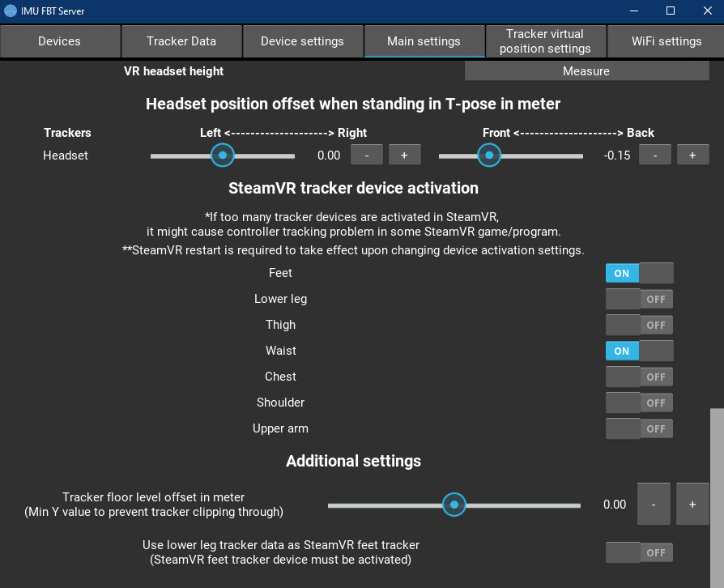The image size is (724, 588).
Task: Enable the Lower leg tracker switch
Action: tap(640, 299)
